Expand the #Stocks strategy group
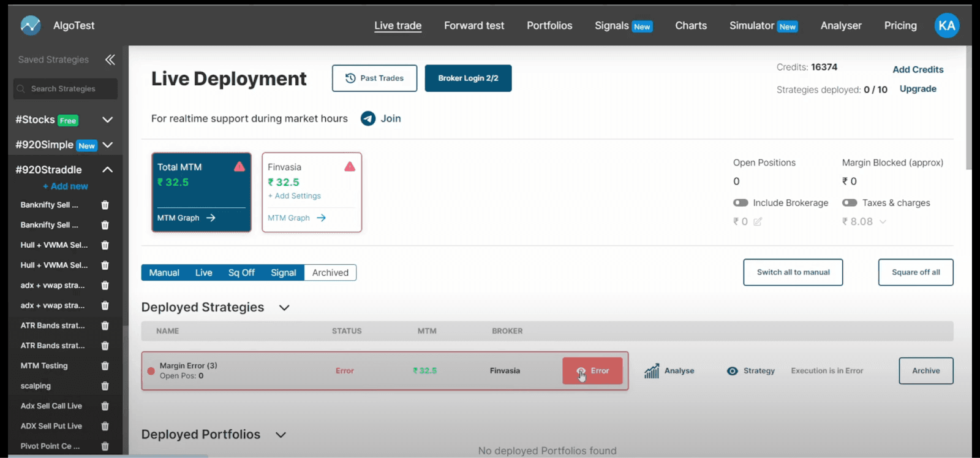This screenshot has height=458, width=980. 108,120
